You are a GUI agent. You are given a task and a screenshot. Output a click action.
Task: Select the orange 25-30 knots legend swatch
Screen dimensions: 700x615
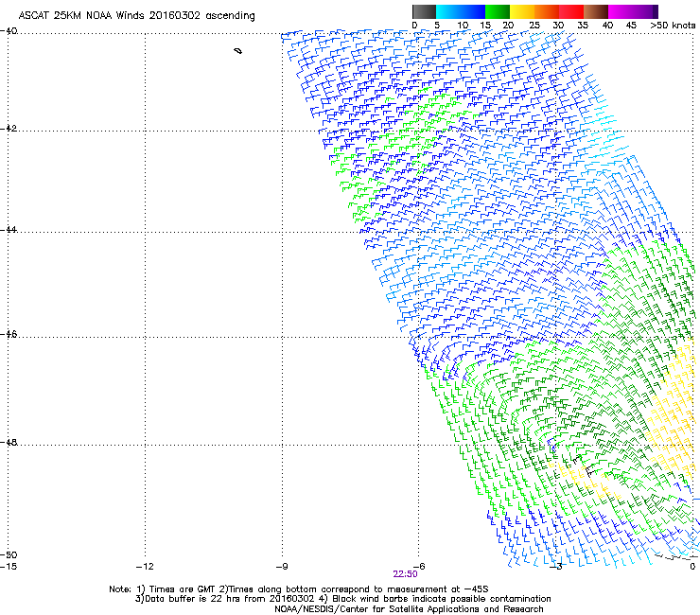(547, 11)
